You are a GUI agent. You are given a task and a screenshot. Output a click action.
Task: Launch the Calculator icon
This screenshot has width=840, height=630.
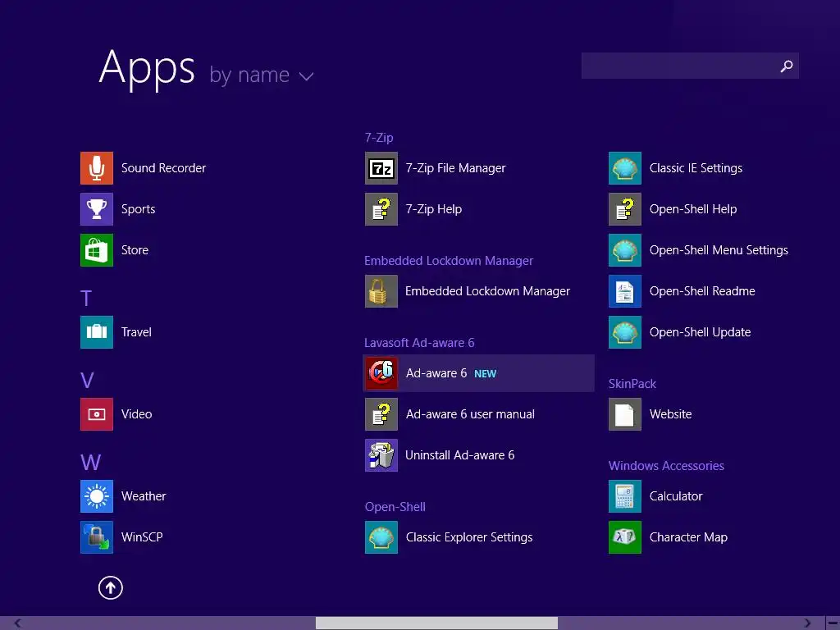click(x=624, y=496)
